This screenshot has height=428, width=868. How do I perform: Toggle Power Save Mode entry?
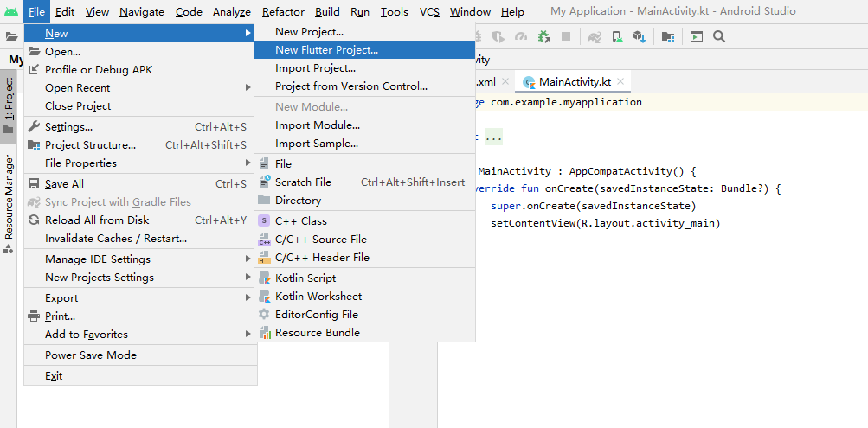pos(140,355)
